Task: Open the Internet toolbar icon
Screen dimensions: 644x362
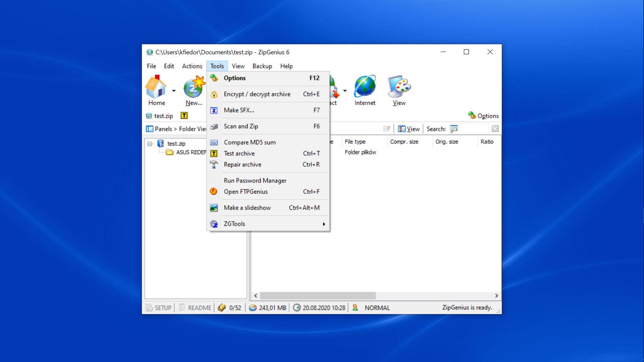Action: coord(365,86)
